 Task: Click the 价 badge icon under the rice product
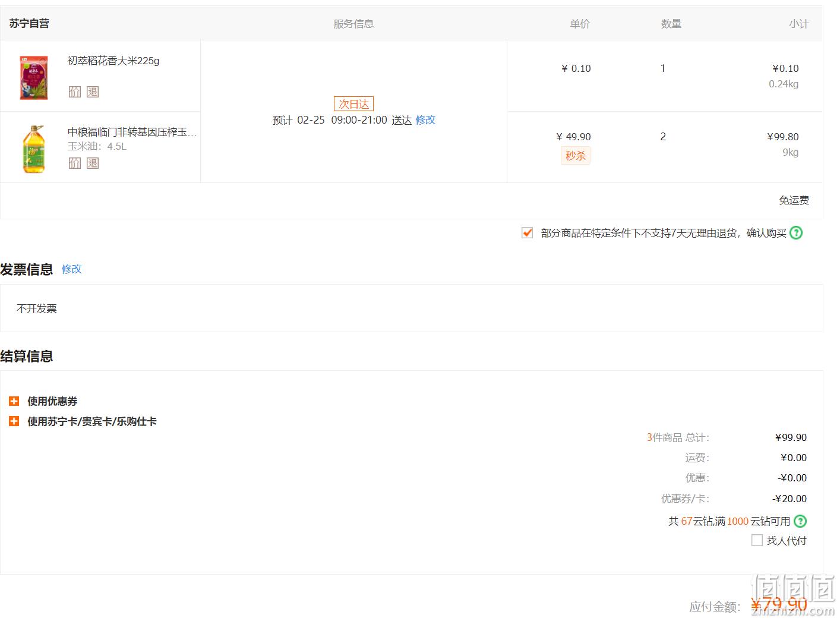coord(74,92)
